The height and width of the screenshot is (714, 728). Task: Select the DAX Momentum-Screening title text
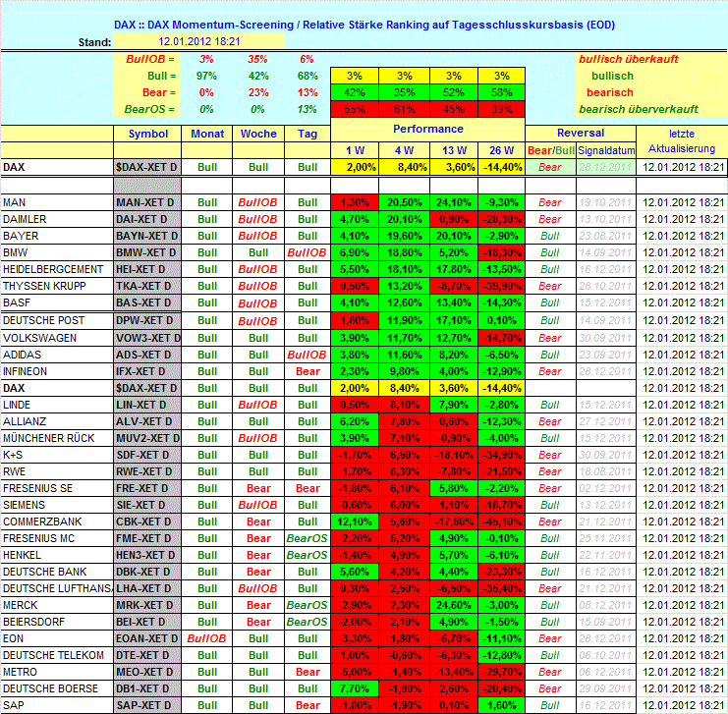coord(362,23)
